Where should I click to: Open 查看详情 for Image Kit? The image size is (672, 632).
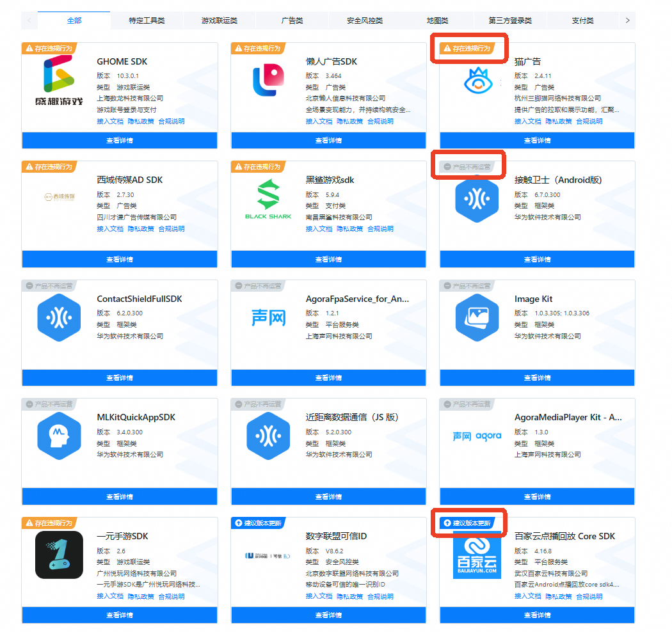tap(537, 378)
